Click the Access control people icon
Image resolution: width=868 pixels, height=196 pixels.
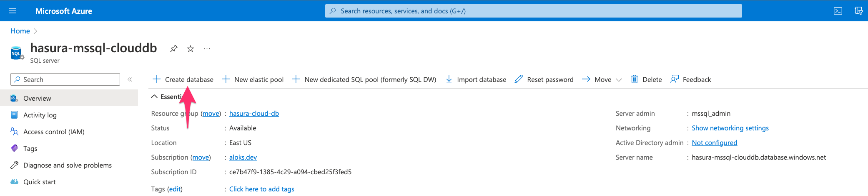tap(14, 132)
